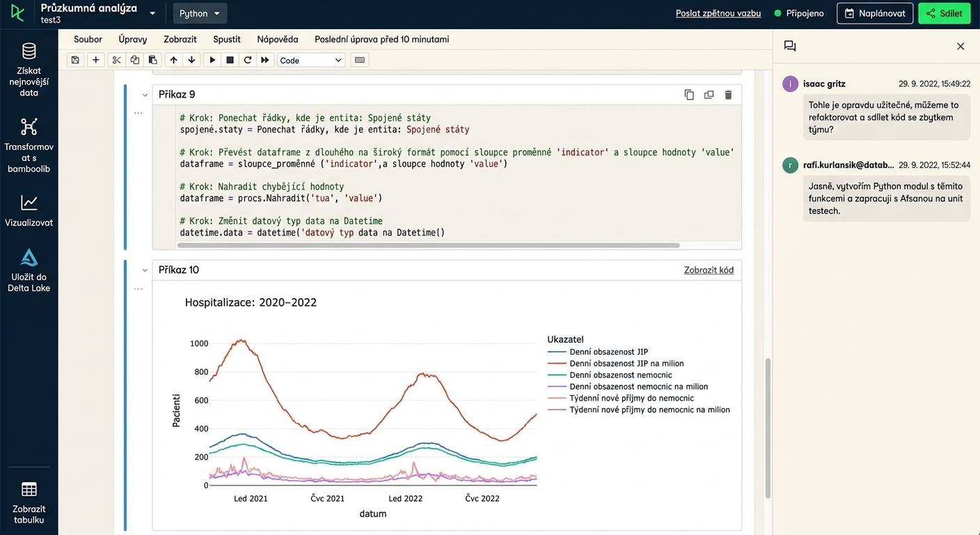Click the Zobrazit kód link
This screenshot has width=980, height=535.
pos(709,270)
